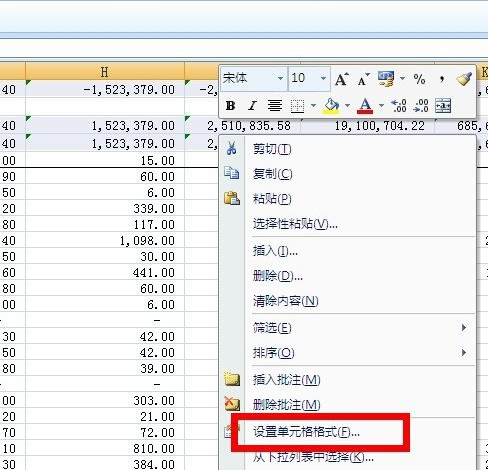Apply comma style format
Viewport: 488px width, 470px height.
[442, 79]
